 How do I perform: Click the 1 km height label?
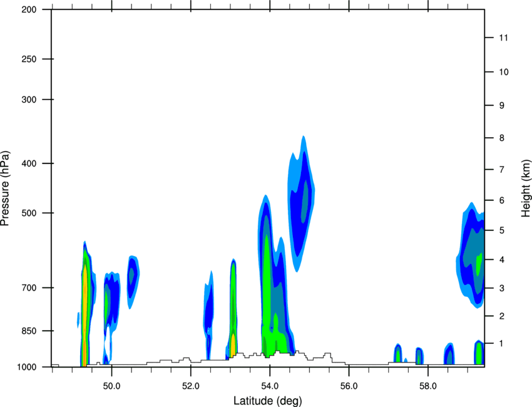[x=502, y=344]
